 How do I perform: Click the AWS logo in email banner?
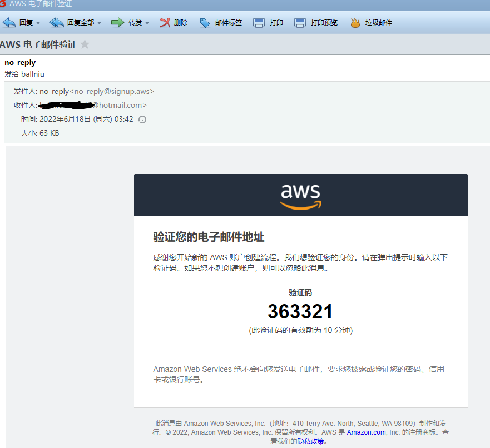pos(301,196)
